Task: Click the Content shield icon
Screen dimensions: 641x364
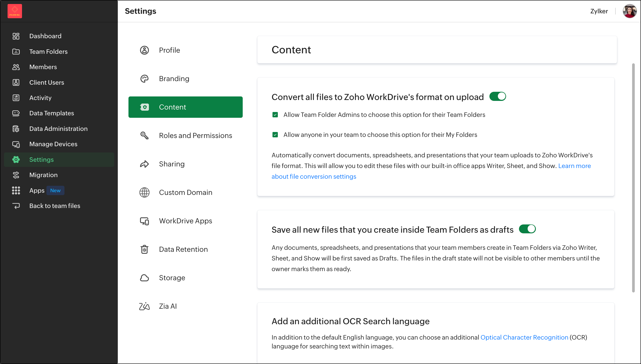Action: pyautogui.click(x=144, y=107)
